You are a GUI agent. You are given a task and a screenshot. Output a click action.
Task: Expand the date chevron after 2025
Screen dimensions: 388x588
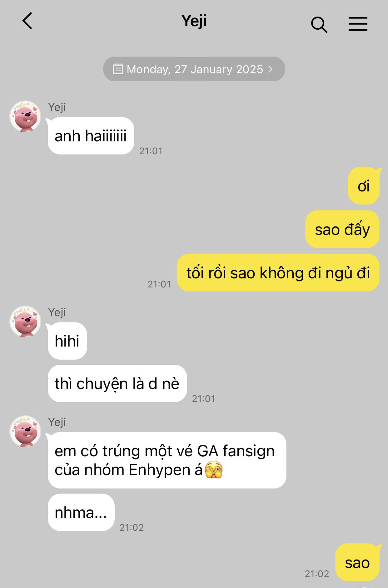pyautogui.click(x=271, y=69)
